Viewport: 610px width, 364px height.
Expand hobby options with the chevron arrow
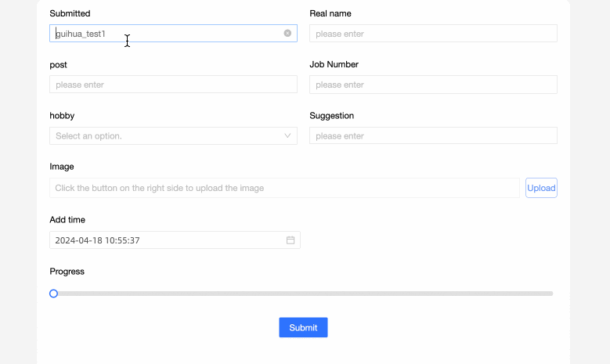coord(287,136)
